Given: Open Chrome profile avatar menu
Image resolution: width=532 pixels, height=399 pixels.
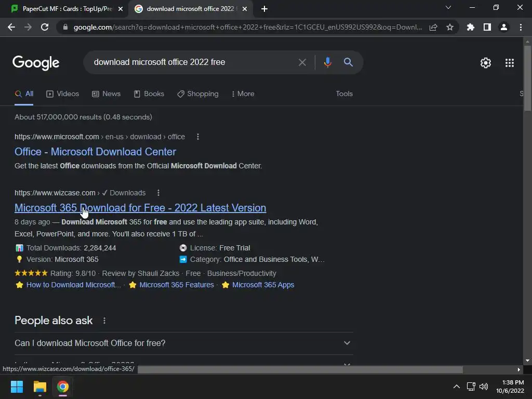Looking at the screenshot, I should pos(504,27).
